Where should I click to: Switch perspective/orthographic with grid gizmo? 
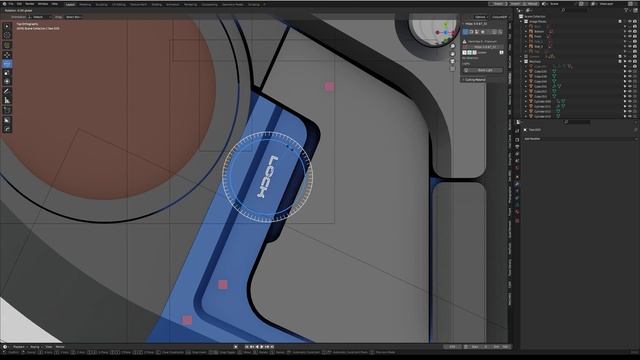(x=452, y=69)
